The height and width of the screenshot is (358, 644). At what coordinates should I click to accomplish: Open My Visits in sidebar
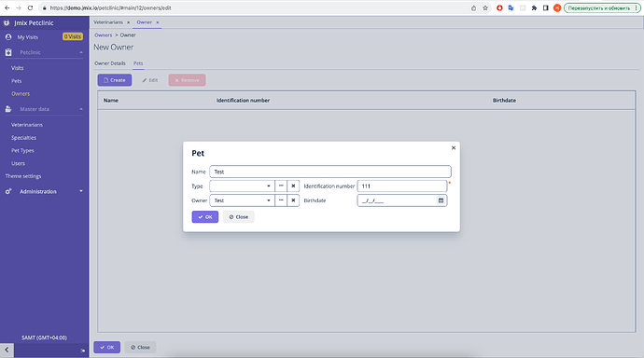pyautogui.click(x=27, y=37)
